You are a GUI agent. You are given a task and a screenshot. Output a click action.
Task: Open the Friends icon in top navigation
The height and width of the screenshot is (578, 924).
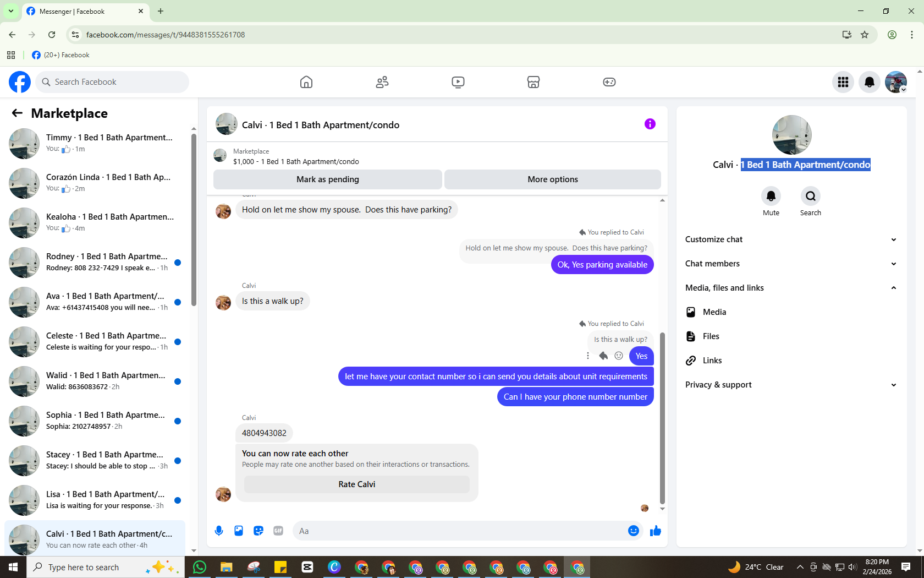(382, 82)
